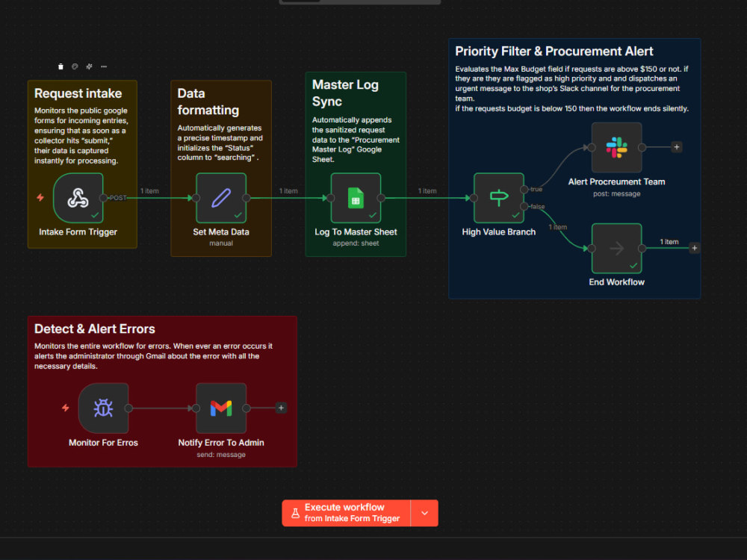Select the Request intake sticky note heading

(x=78, y=93)
